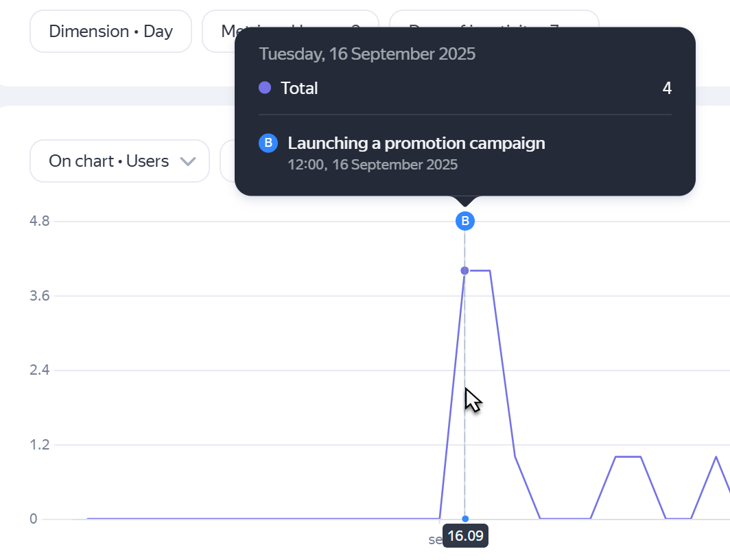Screen dimensions: 730x560
Task: Click the chevron arrow beside On chart Users
Action: pos(187,162)
